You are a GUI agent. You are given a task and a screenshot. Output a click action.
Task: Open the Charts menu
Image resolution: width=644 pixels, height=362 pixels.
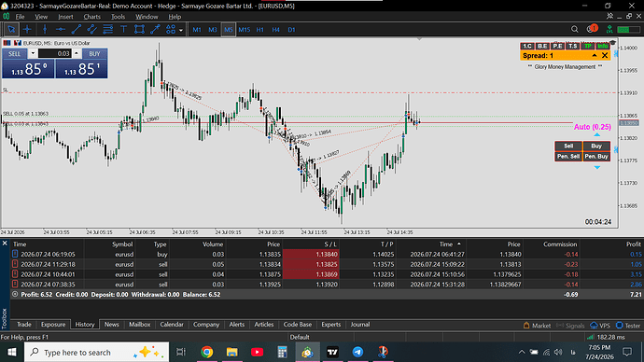point(92,17)
